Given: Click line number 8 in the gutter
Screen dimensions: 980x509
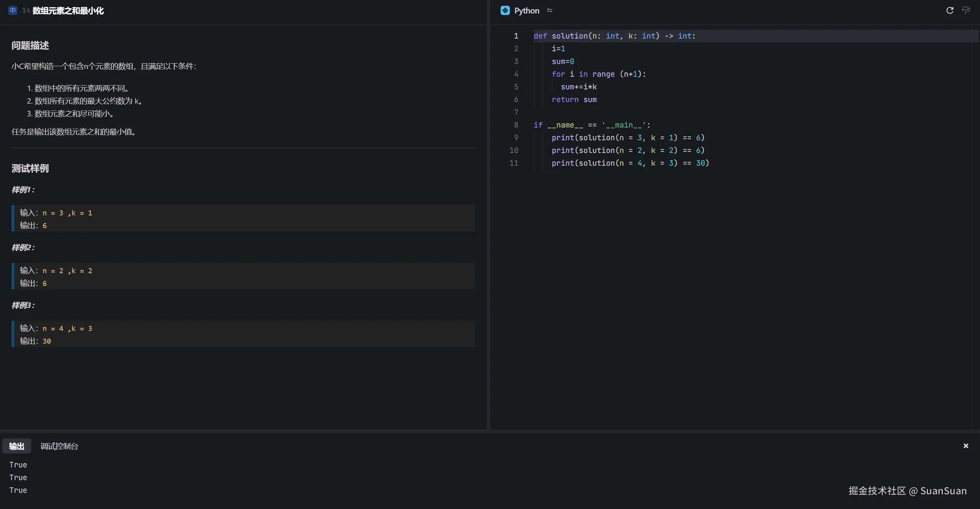Looking at the screenshot, I should [x=516, y=125].
